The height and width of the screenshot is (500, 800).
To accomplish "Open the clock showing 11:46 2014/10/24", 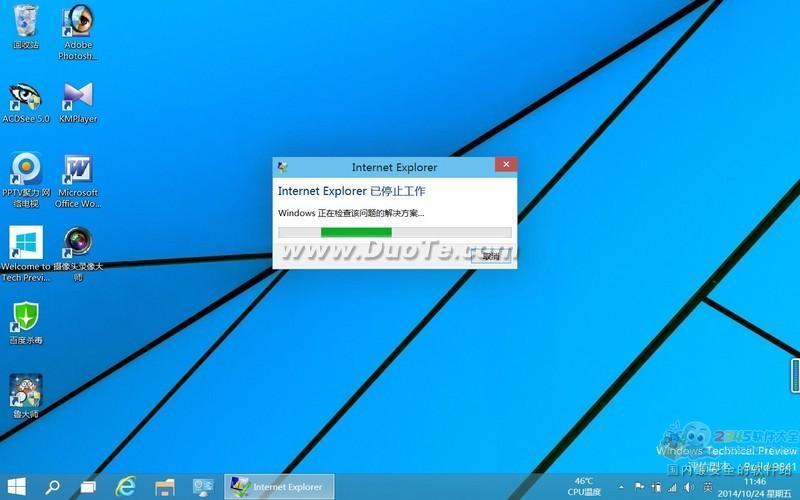I will pos(755,488).
